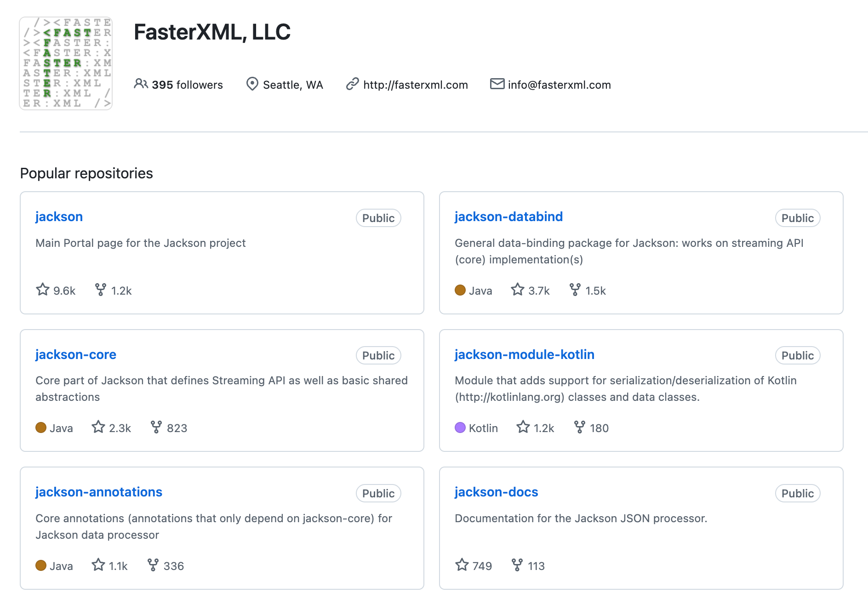Click the star icon on jackson-databind
Image resolution: width=868 pixels, height=604 pixels.
518,290
